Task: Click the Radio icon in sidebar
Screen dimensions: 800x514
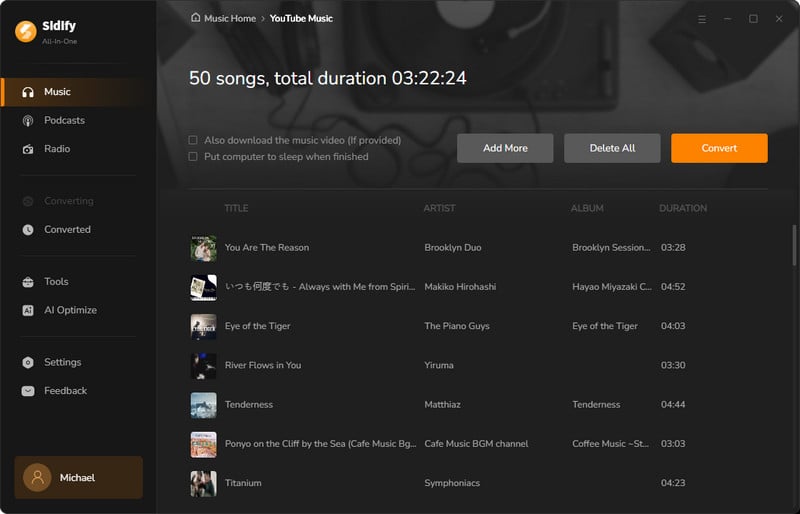Action: coord(28,149)
